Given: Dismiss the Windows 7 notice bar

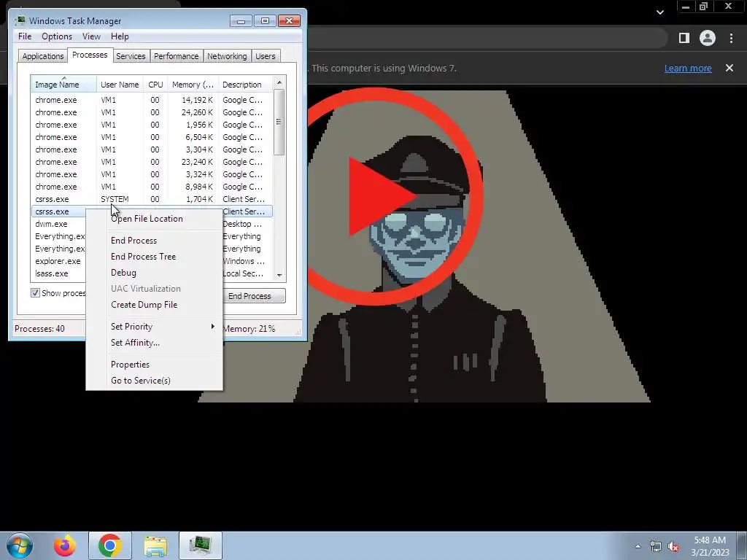Looking at the screenshot, I should tap(729, 68).
